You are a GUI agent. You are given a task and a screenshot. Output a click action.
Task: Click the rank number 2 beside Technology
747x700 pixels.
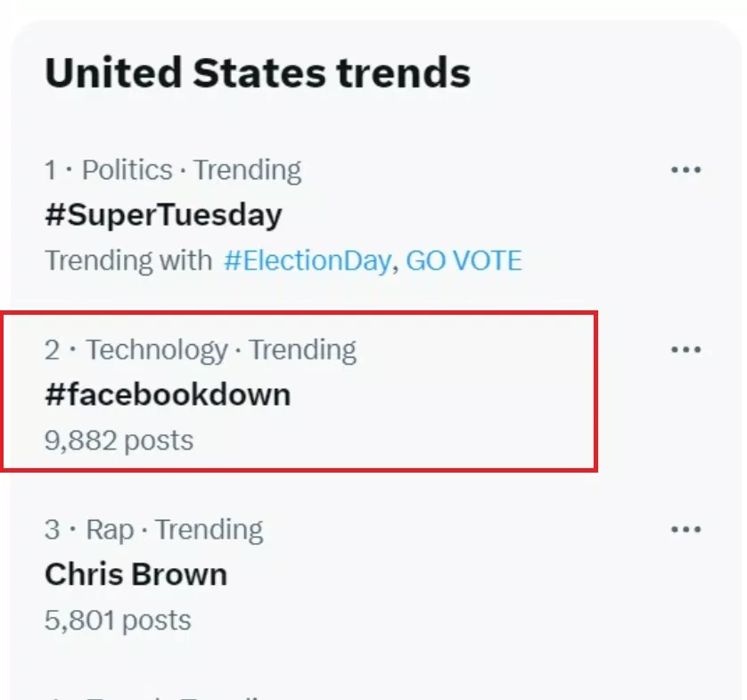tap(53, 350)
